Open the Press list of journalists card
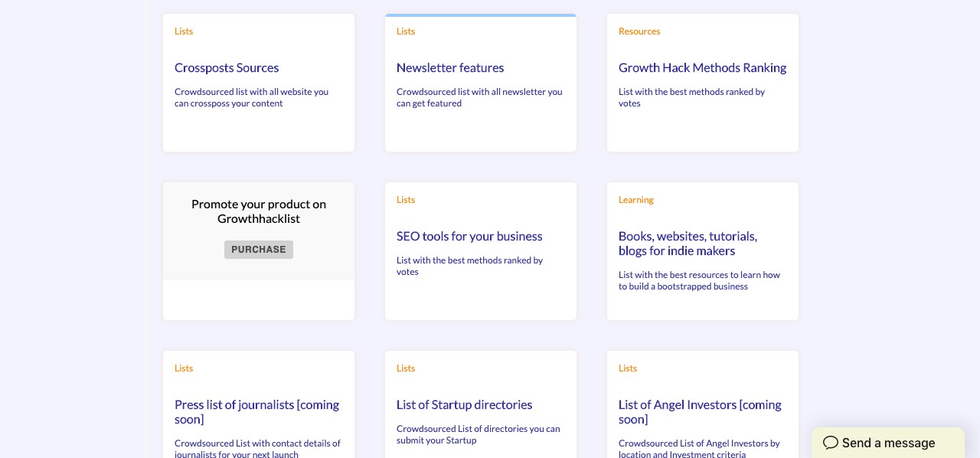 point(256,411)
